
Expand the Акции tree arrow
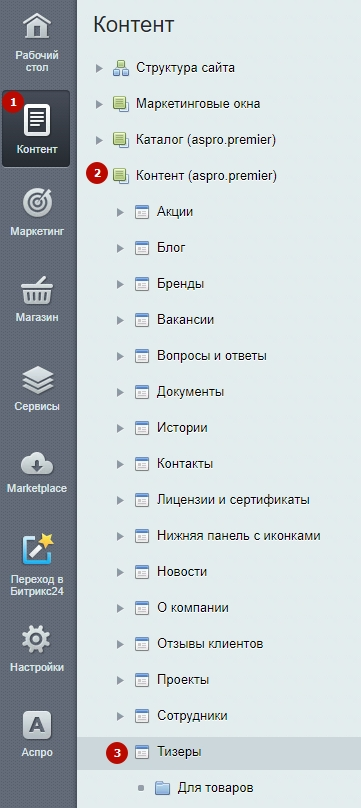click(x=120, y=212)
